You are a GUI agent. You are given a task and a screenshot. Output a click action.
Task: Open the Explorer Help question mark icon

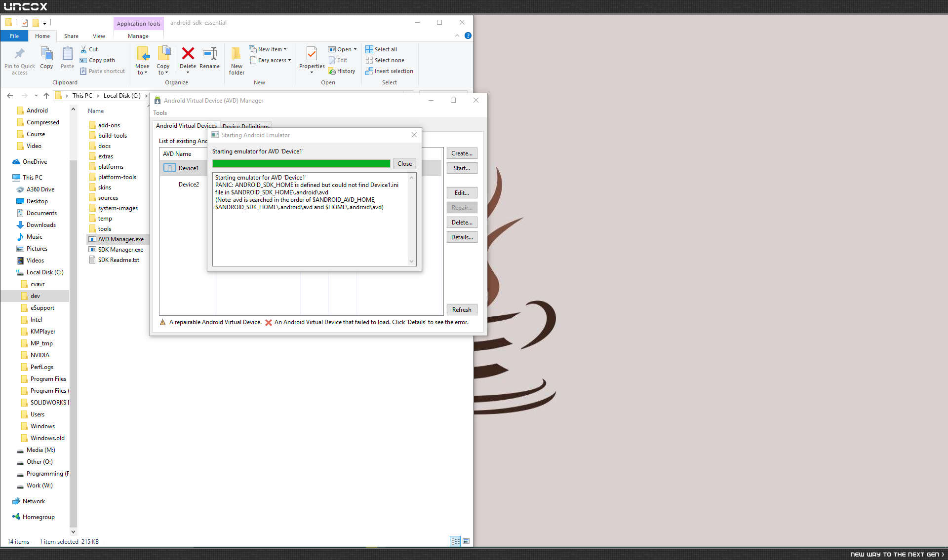468,36
